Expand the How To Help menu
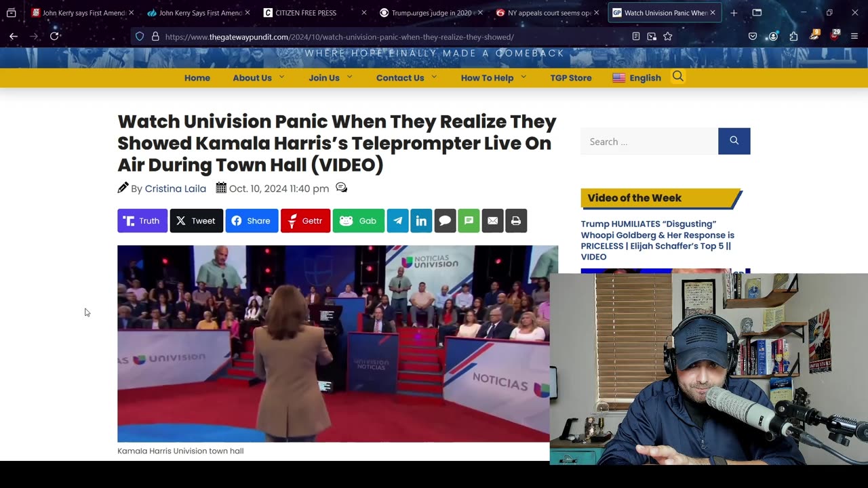 point(494,78)
